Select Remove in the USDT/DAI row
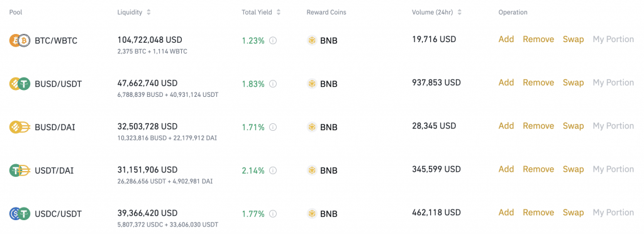The width and height of the screenshot is (644, 234). (x=538, y=169)
